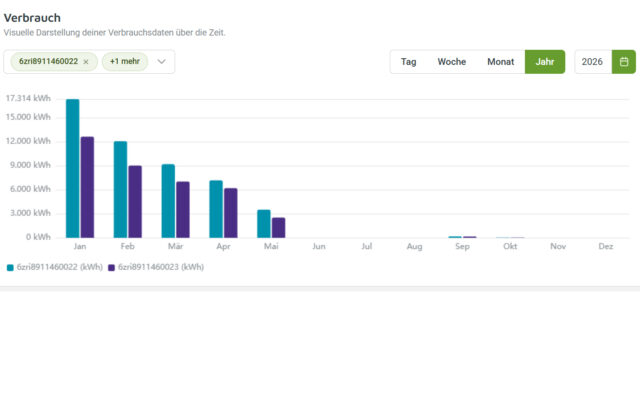Viewport: 640px width, 400px height.
Task: Click the 6.000 kWh axis value
Action: (30, 189)
